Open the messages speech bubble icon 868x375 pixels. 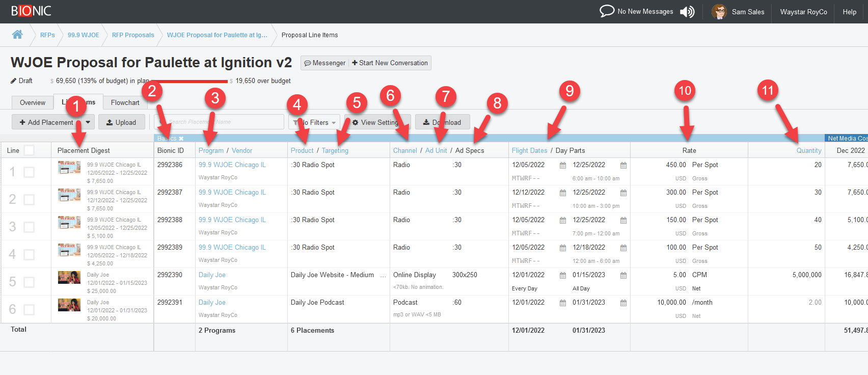coord(607,11)
